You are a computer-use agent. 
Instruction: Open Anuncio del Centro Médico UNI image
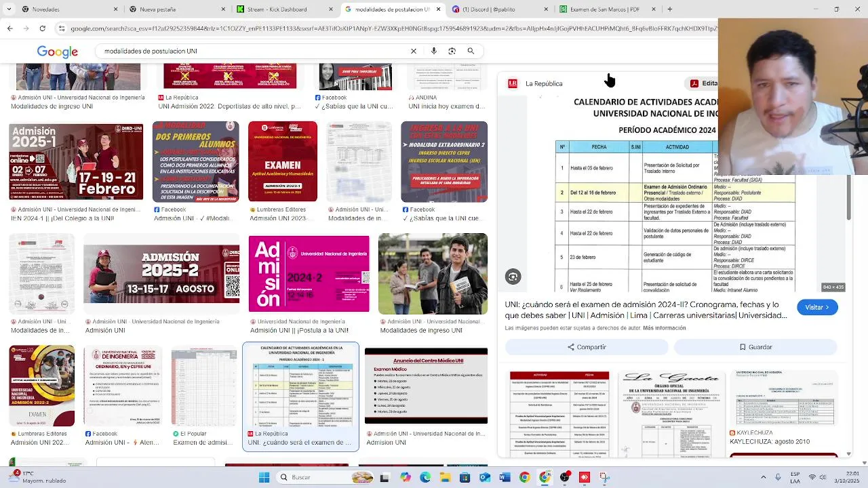426,386
